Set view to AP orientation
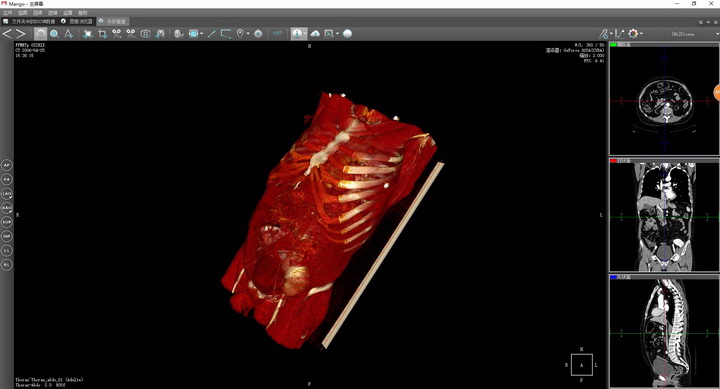720x389 pixels. 6,165
